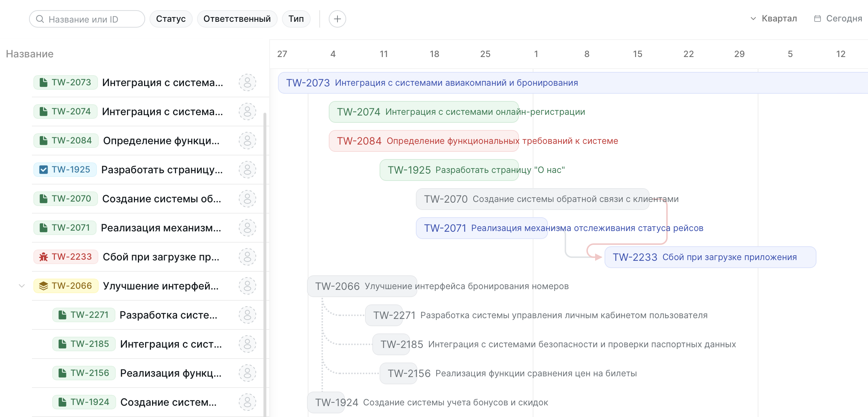Viewport: 868px width, 417px height.
Task: Jump to today with Сегодня button
Action: tap(844, 19)
